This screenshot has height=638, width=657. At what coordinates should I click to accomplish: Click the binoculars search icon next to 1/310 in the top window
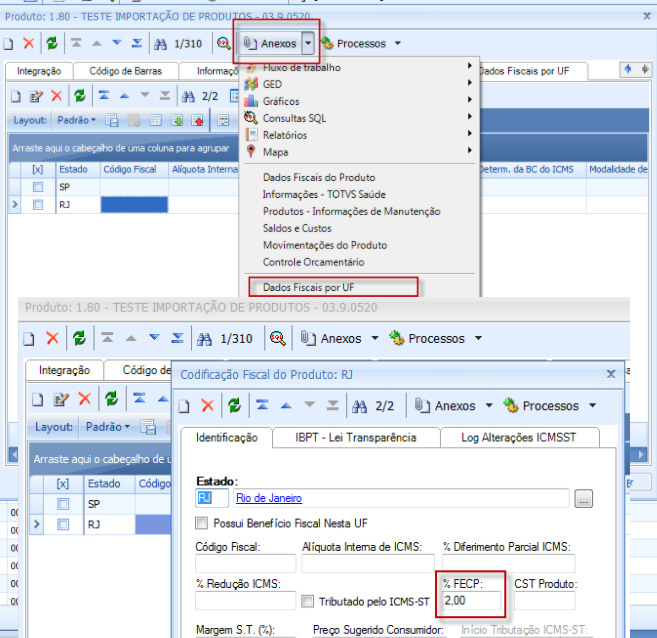pos(160,44)
